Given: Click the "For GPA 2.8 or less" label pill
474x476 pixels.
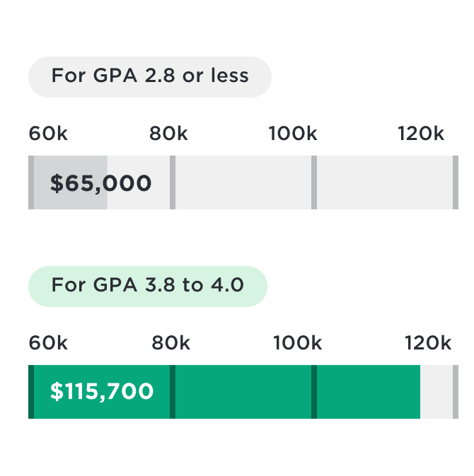Looking at the screenshot, I should pos(149,76).
